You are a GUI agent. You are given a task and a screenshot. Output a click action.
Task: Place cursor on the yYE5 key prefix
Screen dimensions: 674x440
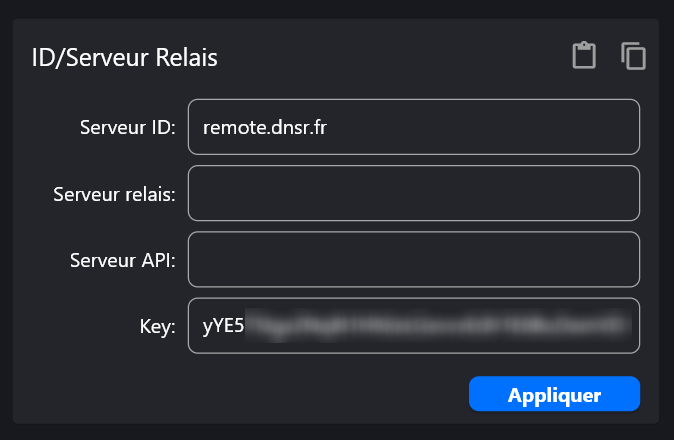point(223,326)
